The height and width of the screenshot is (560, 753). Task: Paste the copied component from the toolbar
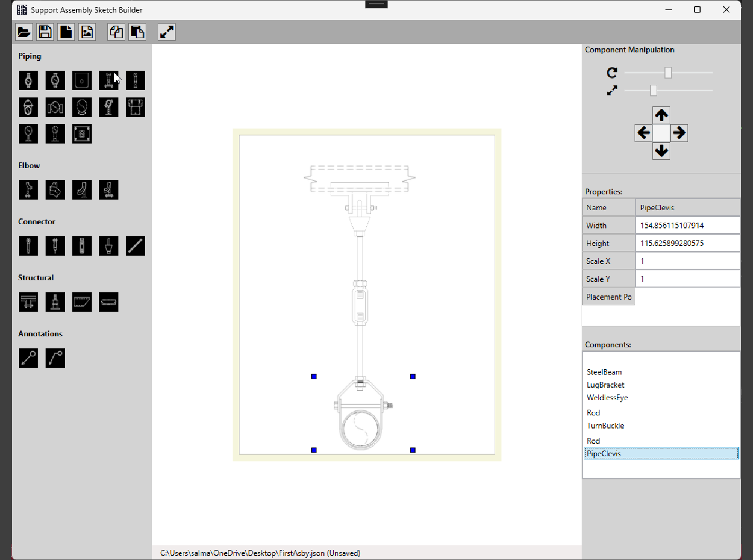tap(137, 32)
